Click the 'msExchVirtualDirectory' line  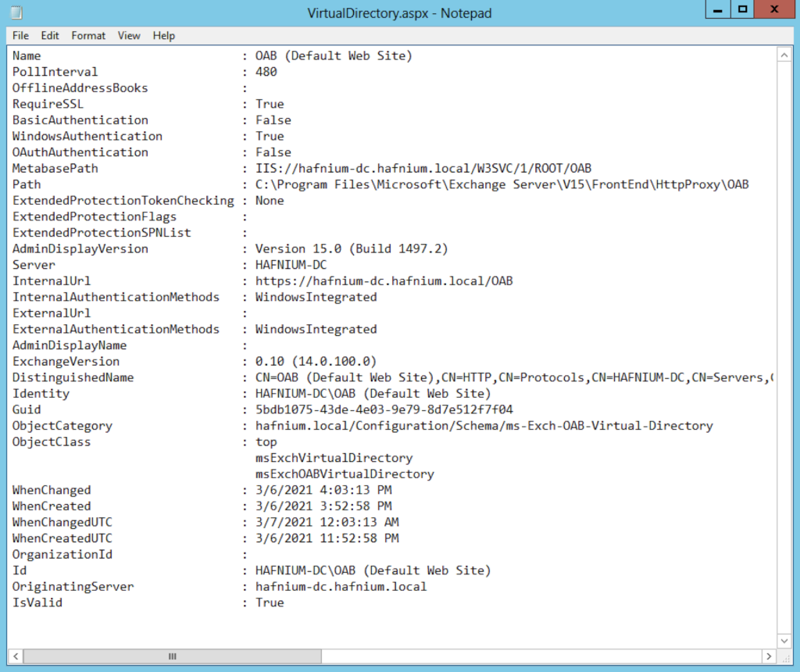click(334, 458)
